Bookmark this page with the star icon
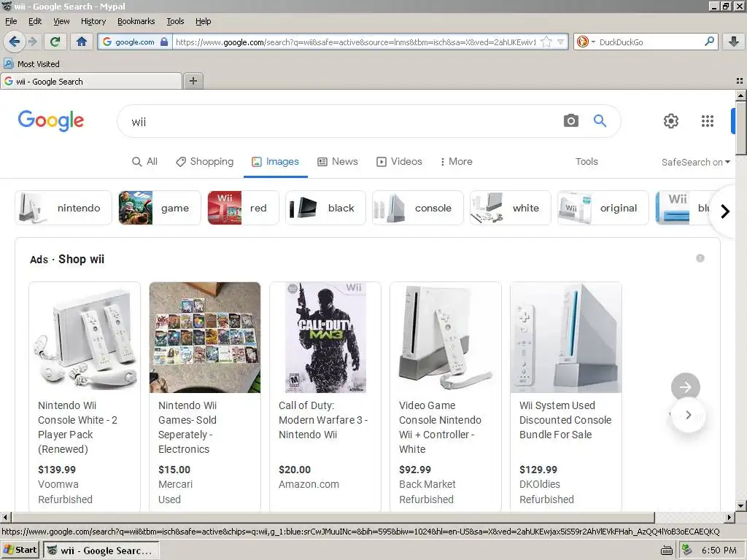 (x=546, y=42)
